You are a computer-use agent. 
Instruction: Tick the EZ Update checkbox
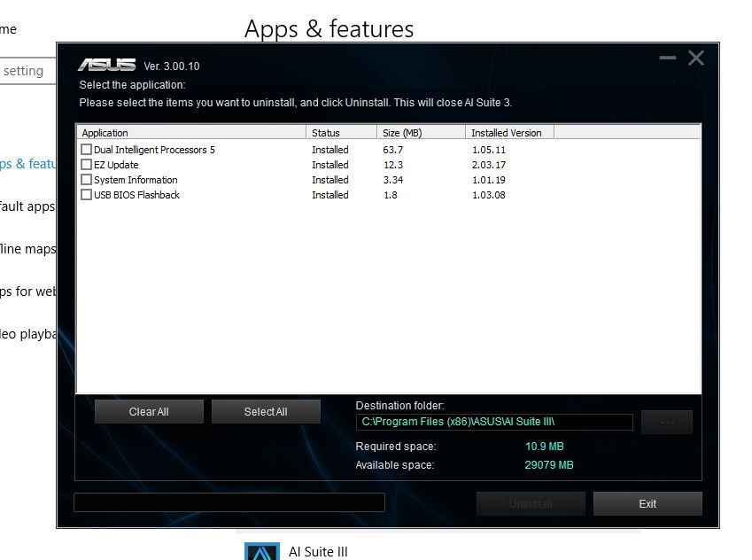tap(86, 165)
